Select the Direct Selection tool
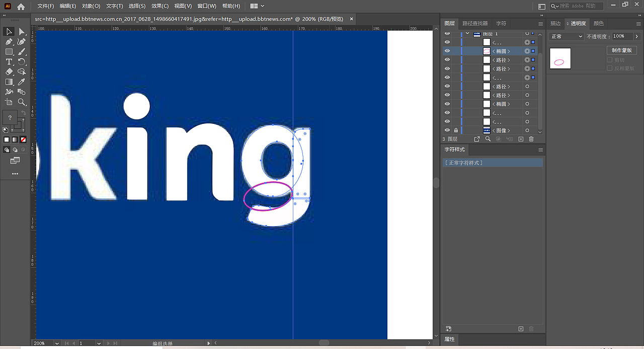 22,32
